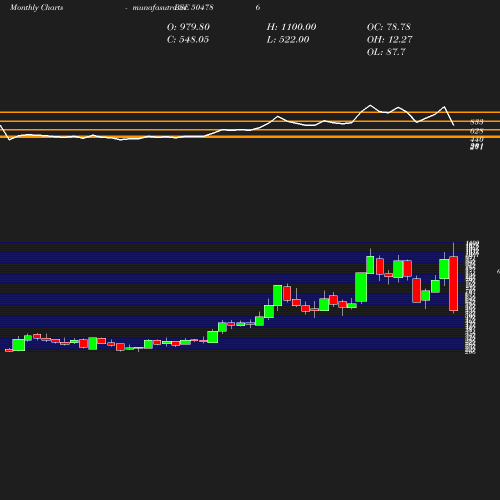The height and width of the screenshot is (500, 500).
Task: Click the close price 'C: 548.05' value
Action: pyautogui.click(x=188, y=40)
